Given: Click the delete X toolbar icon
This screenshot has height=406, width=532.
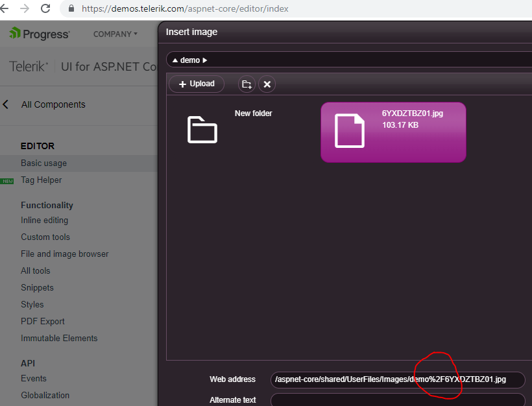Looking at the screenshot, I should pyautogui.click(x=267, y=84).
